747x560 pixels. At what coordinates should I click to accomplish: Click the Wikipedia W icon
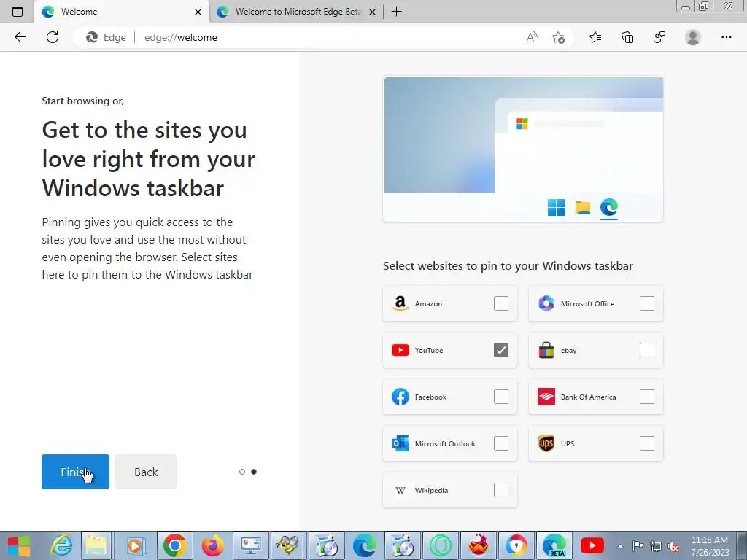pyautogui.click(x=400, y=490)
